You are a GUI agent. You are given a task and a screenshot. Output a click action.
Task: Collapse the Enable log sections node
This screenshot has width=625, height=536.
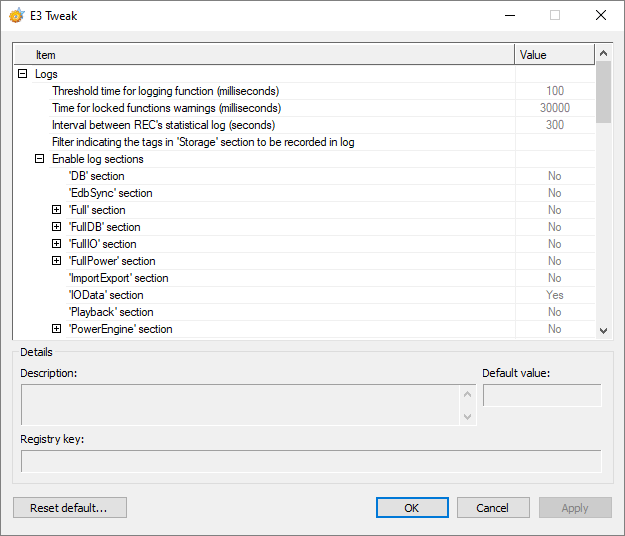point(39,159)
